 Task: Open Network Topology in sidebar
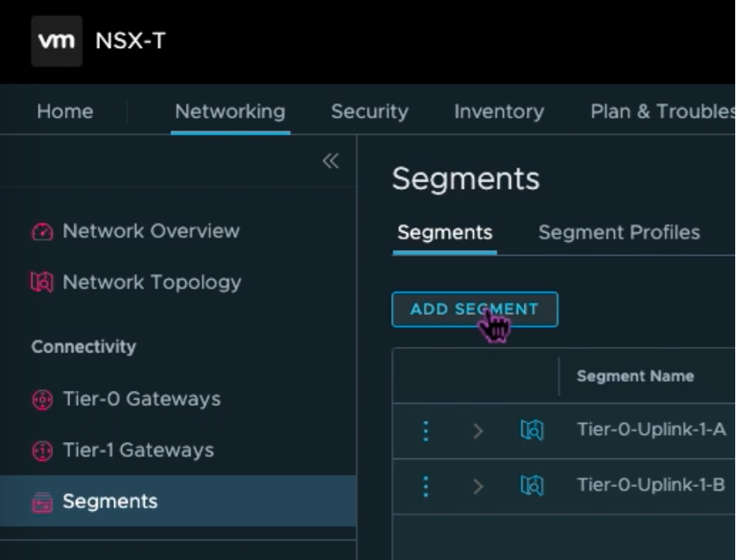tap(151, 282)
